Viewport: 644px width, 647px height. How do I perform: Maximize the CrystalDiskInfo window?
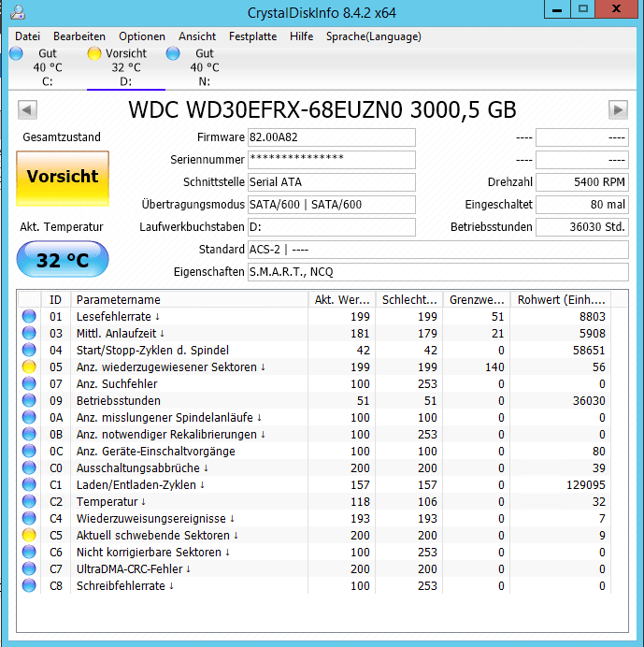[583, 9]
